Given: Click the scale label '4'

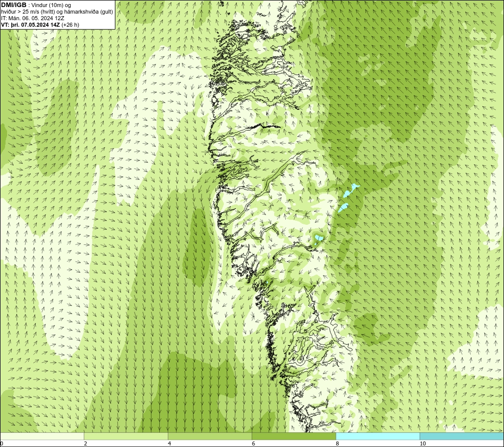Looking at the screenshot, I should [x=169, y=444].
